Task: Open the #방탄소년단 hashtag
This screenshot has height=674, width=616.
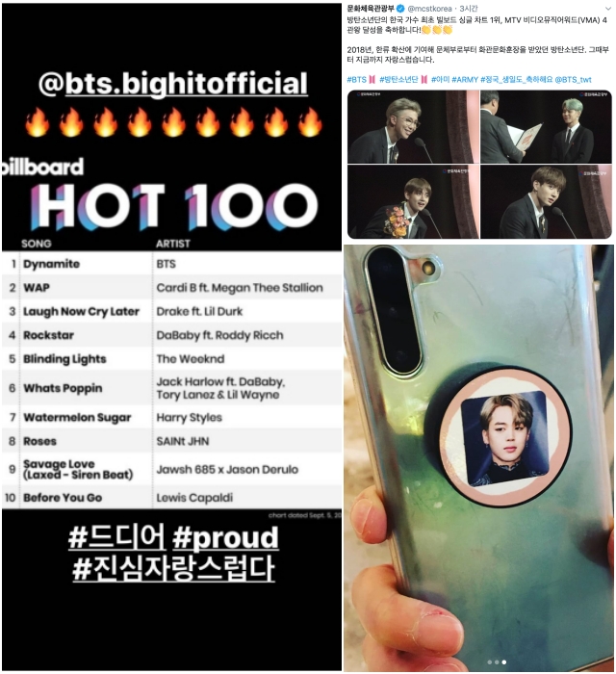Action: 398,80
